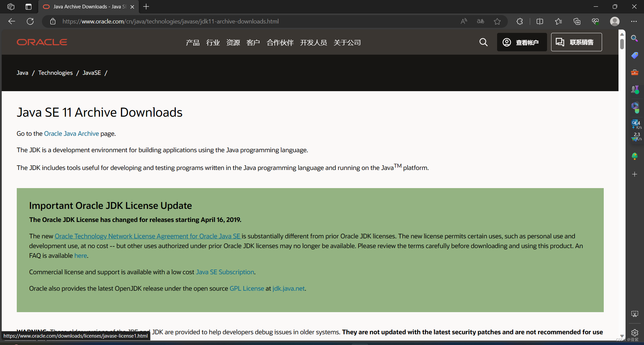Open the sidebar tools briefcase icon
The image size is (644, 345).
click(x=635, y=72)
